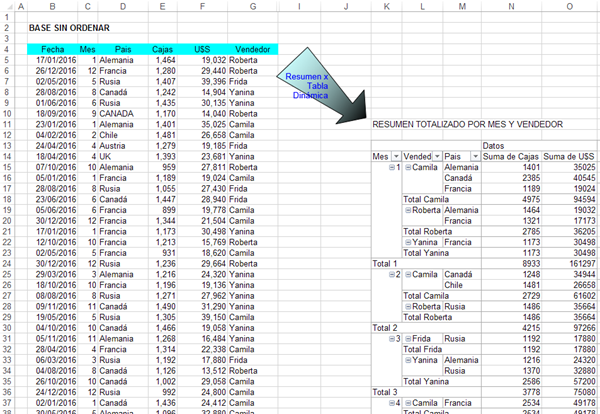This screenshot has width=600, height=414.
Task: Click the Cajas header cell
Action: pos(163,49)
